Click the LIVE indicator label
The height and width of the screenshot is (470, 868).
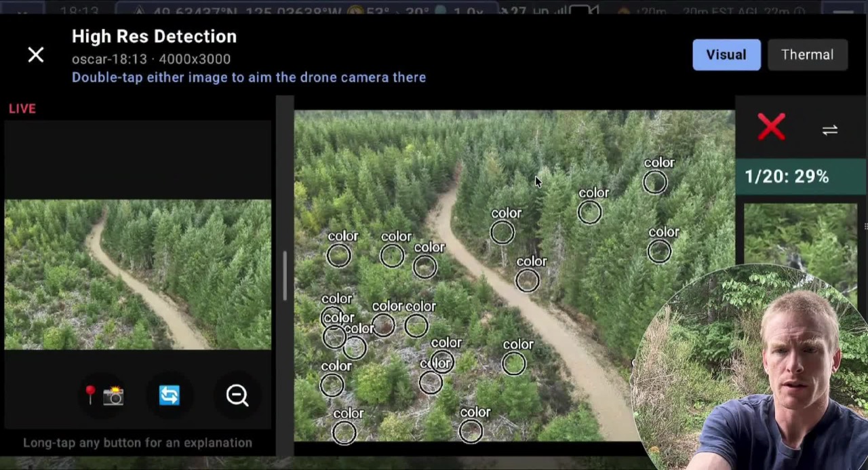[22, 109]
